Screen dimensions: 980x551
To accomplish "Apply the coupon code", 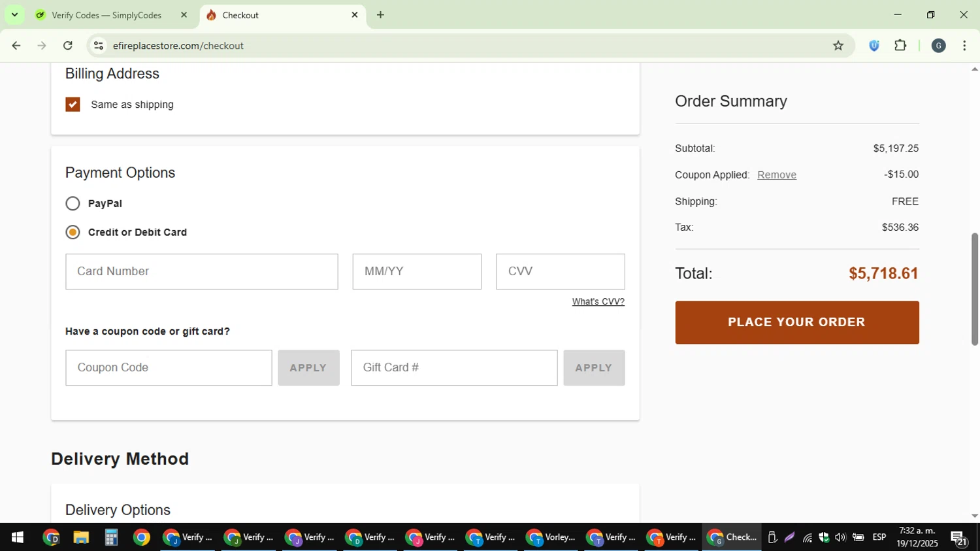I will (308, 367).
